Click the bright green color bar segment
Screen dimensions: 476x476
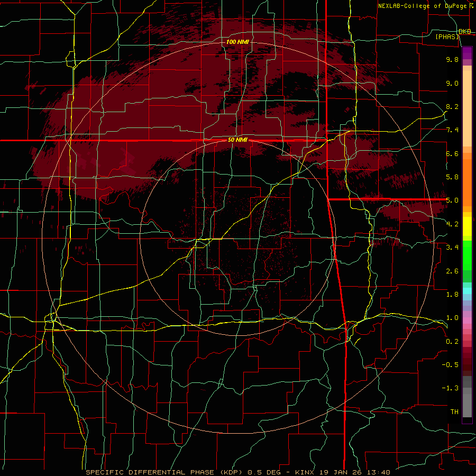467,255
